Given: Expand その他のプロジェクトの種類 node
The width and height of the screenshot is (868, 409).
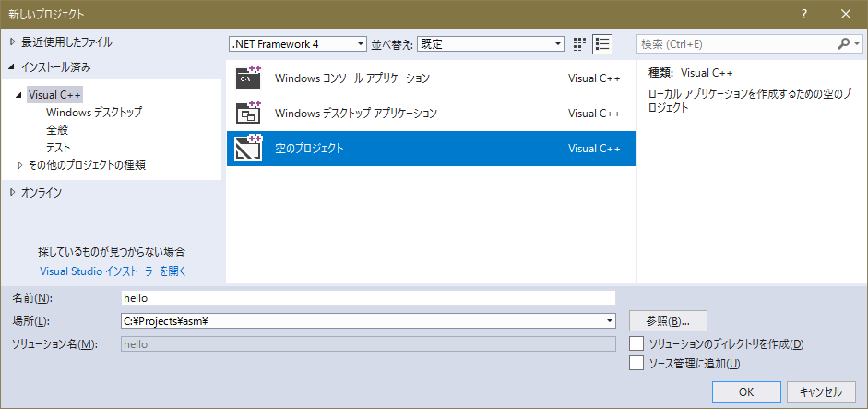Looking at the screenshot, I should point(20,164).
